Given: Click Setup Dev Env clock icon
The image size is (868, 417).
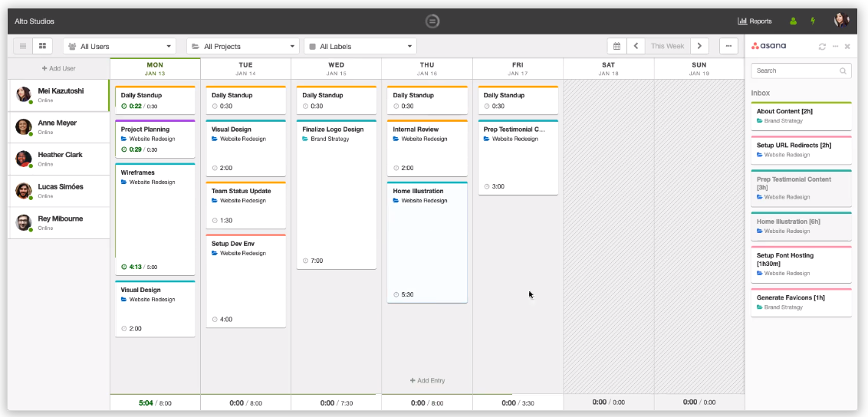Looking at the screenshot, I should pos(215,320).
